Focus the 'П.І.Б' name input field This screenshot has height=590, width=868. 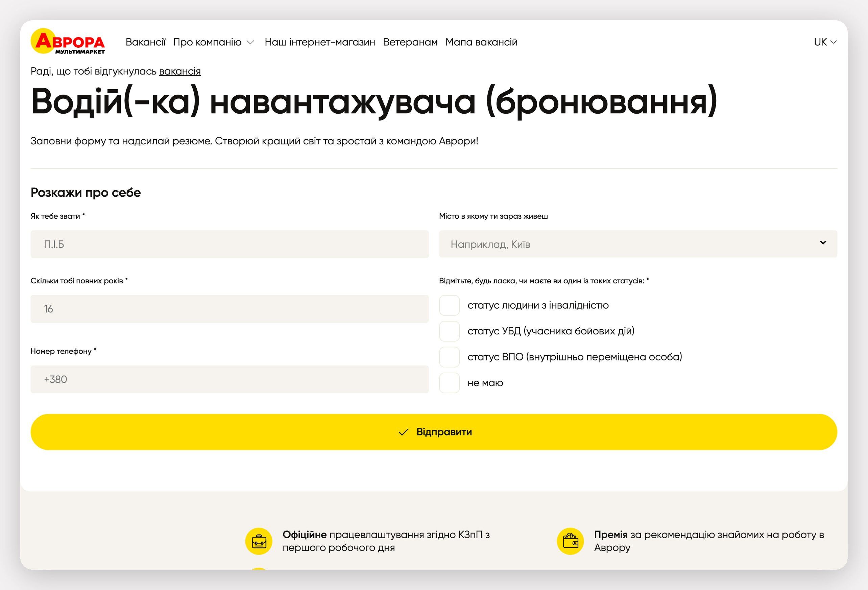(230, 244)
